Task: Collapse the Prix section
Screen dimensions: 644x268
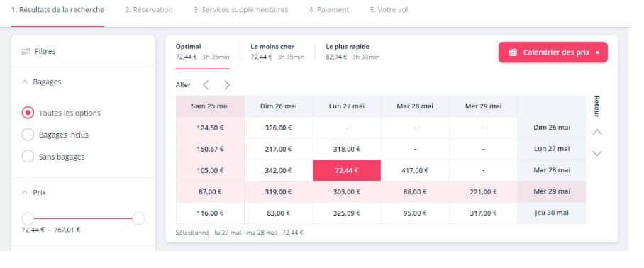Action: pos(25,192)
